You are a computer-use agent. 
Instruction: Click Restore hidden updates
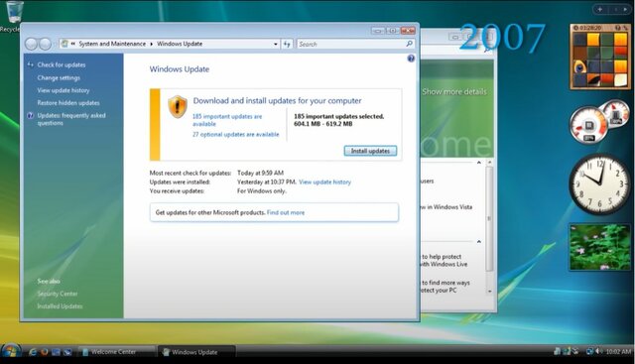68,103
